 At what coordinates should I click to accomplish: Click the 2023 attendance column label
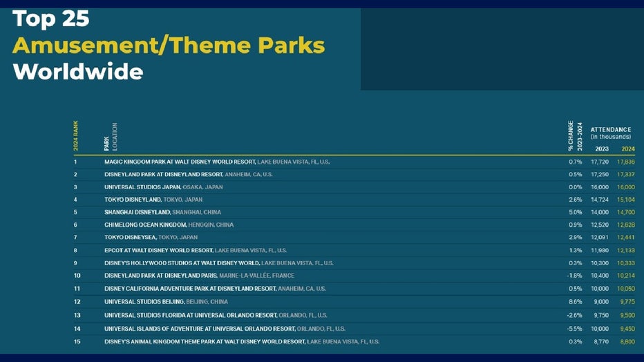(602, 148)
